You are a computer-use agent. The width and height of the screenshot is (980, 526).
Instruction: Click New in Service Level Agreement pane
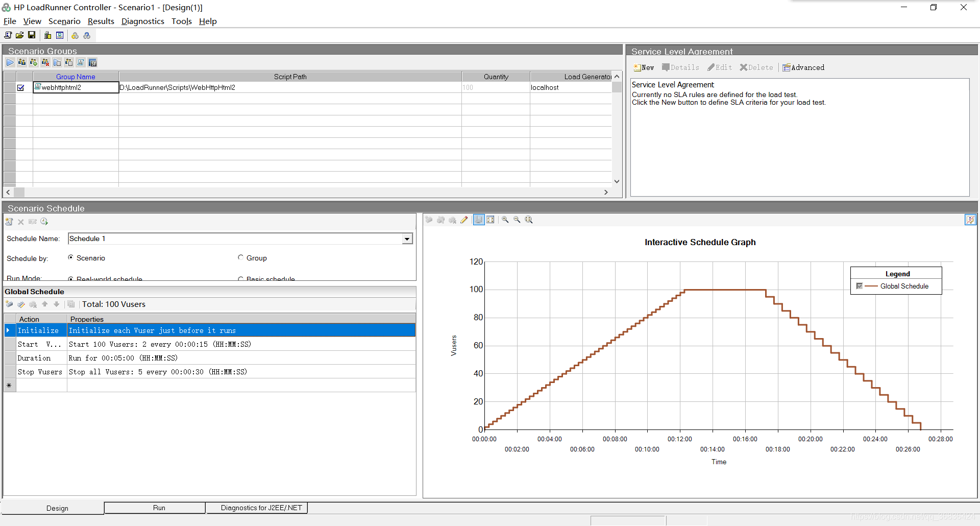[x=644, y=67]
